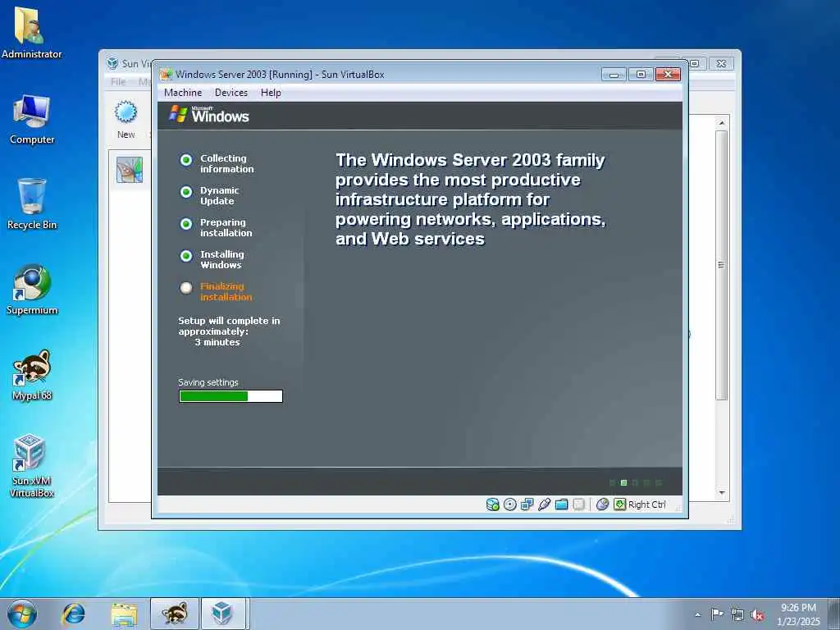Viewport: 840px width, 630px height.
Task: Click the Installing Windows step indicator
Action: pyautogui.click(x=186, y=256)
